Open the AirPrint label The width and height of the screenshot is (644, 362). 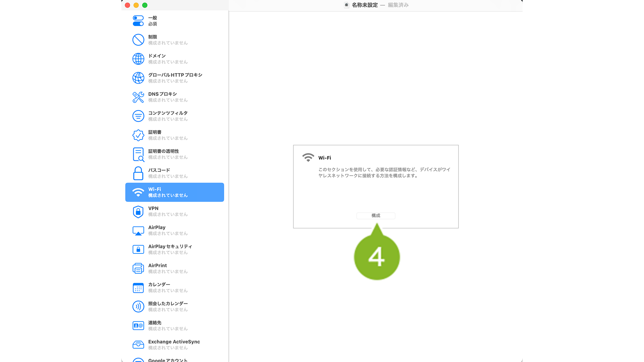tap(158, 266)
